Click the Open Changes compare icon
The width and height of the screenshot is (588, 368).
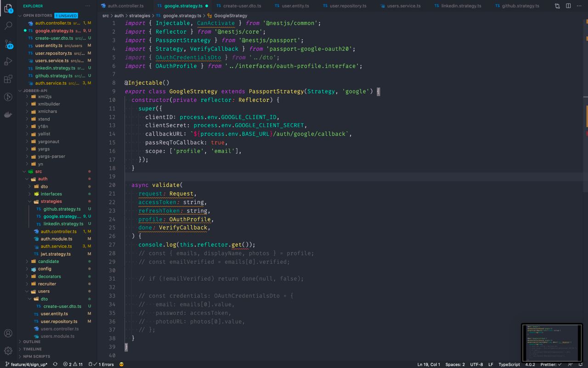click(x=557, y=6)
